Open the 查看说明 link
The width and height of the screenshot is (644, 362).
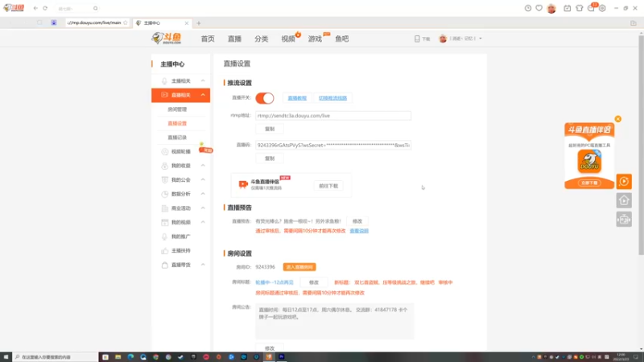point(359,231)
